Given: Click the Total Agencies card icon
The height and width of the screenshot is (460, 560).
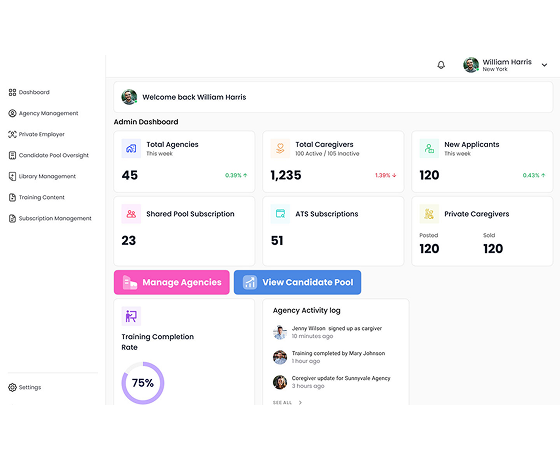Looking at the screenshot, I should pos(131,148).
